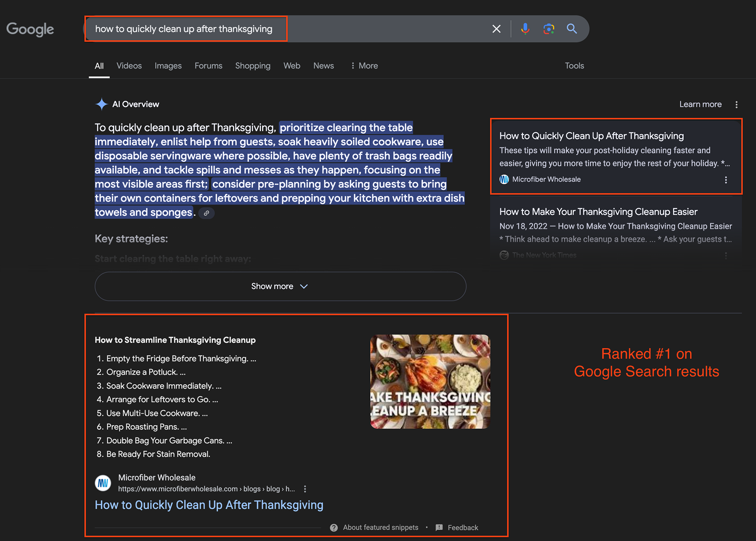
Task: Switch to the News tab
Action: pyautogui.click(x=324, y=66)
